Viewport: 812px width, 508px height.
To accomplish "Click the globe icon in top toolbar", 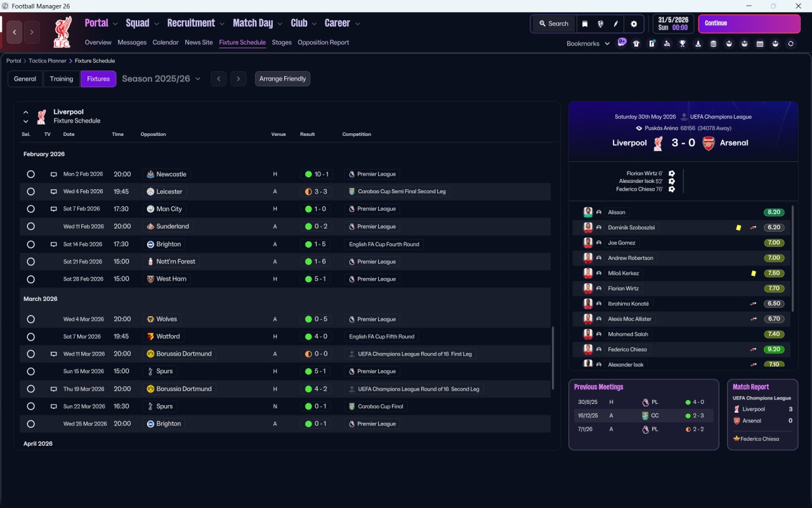I will (x=600, y=23).
